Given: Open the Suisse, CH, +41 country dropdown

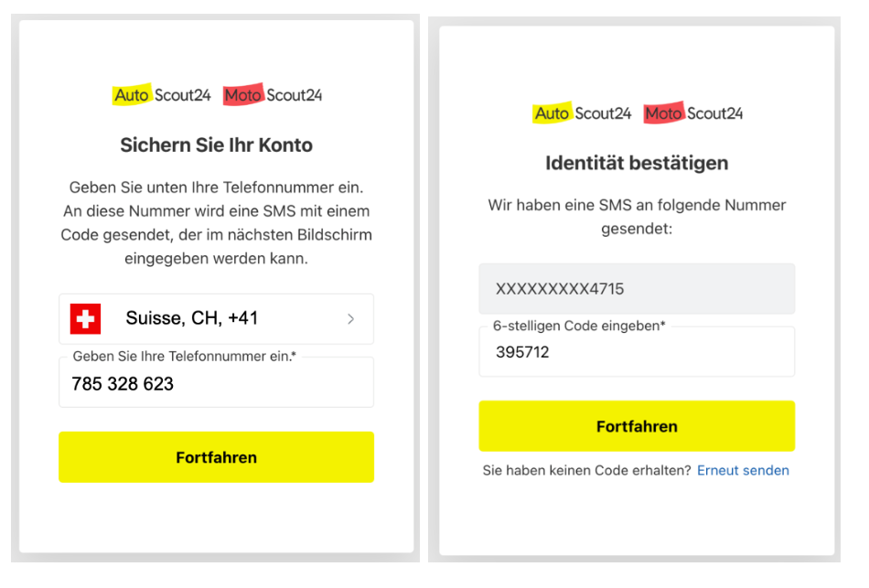Looking at the screenshot, I should [216, 318].
